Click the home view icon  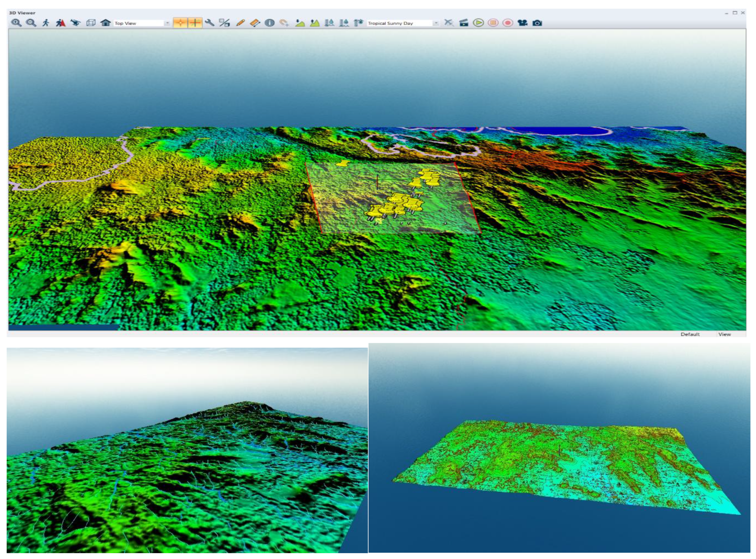click(x=106, y=23)
